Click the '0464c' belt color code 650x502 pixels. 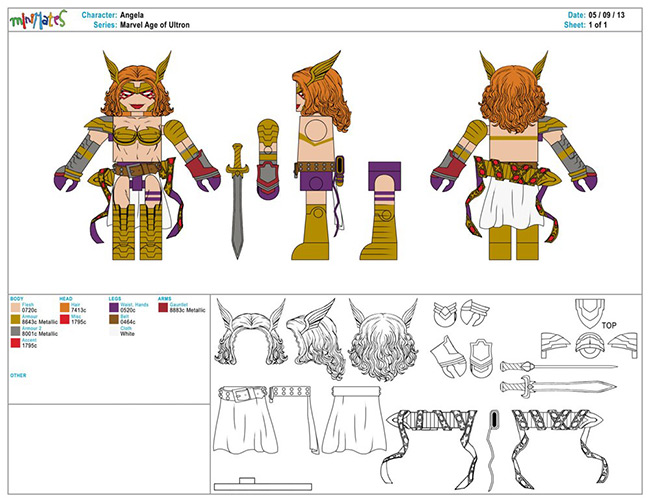(x=128, y=322)
